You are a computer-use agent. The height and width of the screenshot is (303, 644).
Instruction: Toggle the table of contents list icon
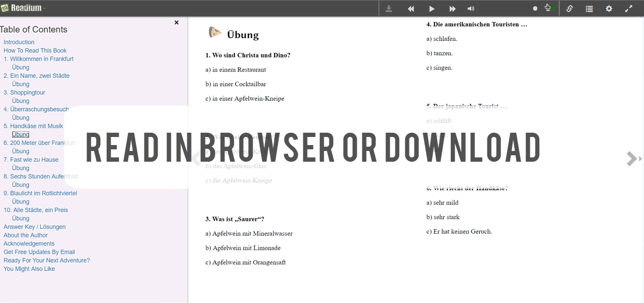(x=589, y=9)
